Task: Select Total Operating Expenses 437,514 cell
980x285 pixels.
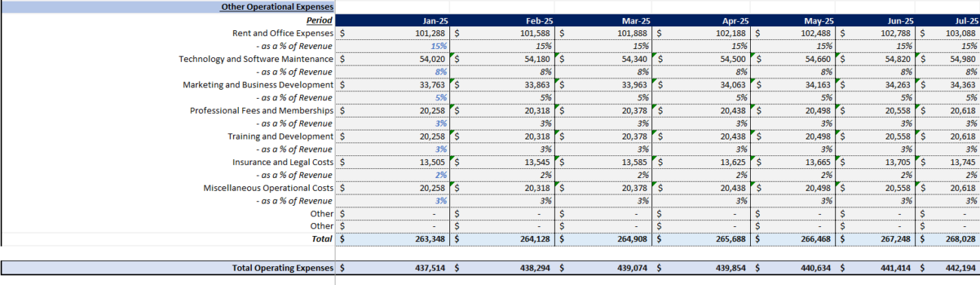Action: (x=393, y=268)
